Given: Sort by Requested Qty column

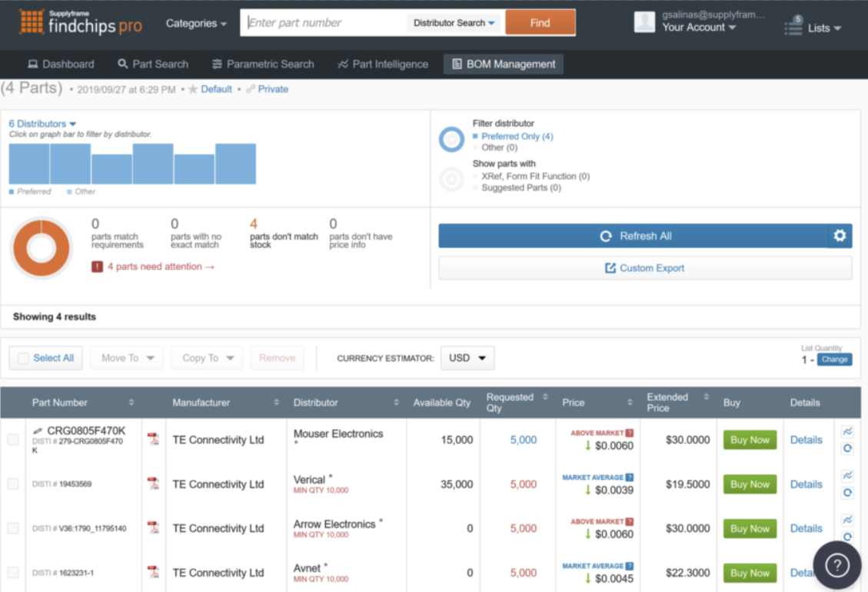Looking at the screenshot, I should tap(545, 397).
